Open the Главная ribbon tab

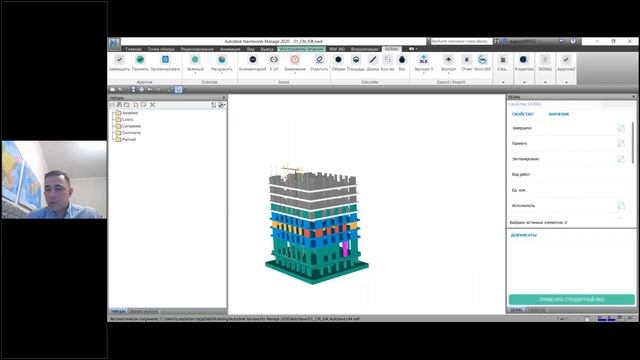click(133, 49)
